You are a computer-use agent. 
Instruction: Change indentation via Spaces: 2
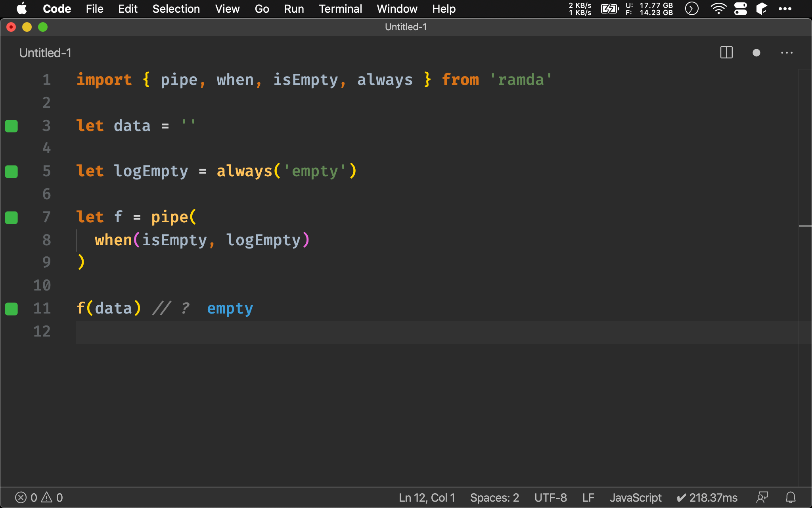coord(494,498)
